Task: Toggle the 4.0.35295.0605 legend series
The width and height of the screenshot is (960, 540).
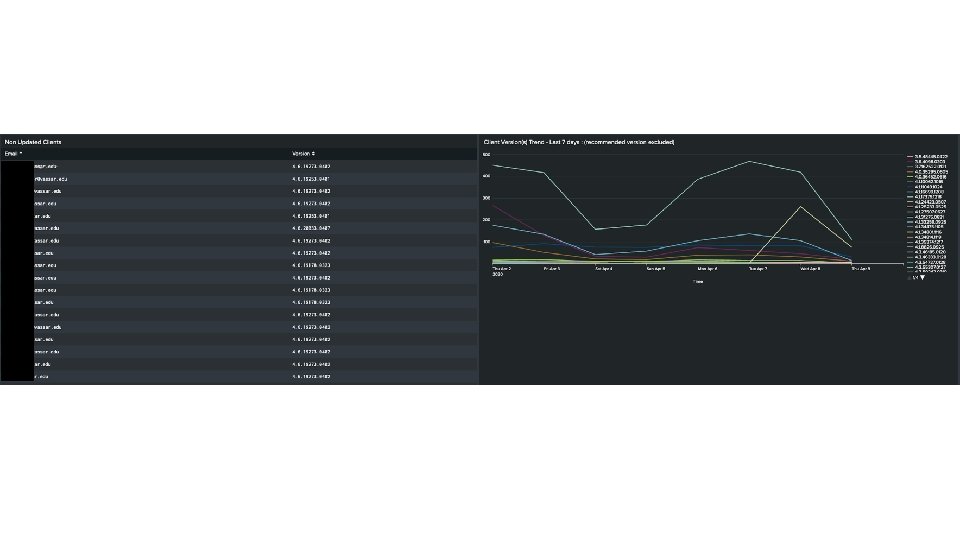Action: 927,172
